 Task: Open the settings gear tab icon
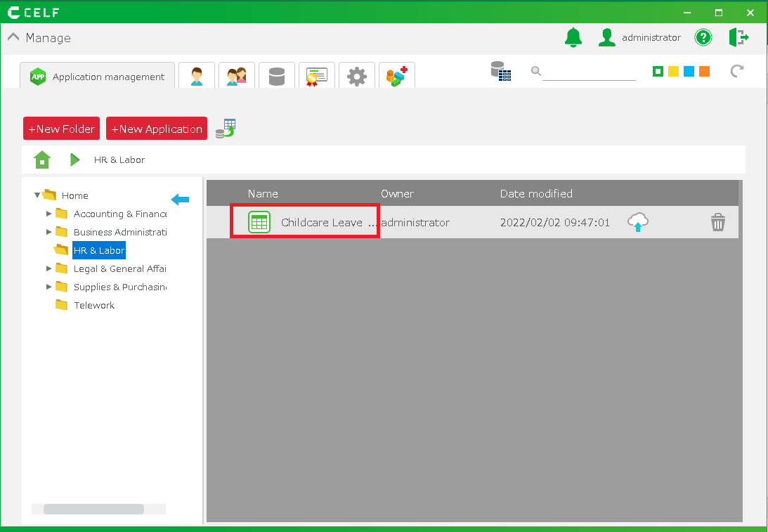tap(357, 76)
